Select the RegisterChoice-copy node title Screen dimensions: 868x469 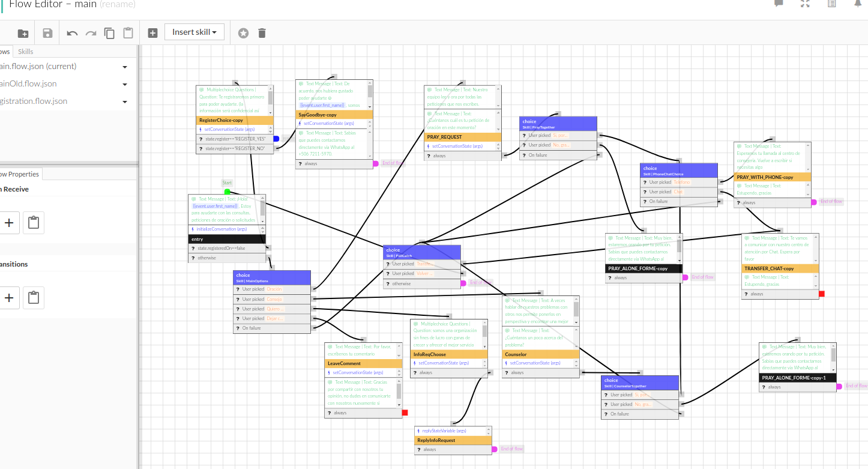(235, 120)
